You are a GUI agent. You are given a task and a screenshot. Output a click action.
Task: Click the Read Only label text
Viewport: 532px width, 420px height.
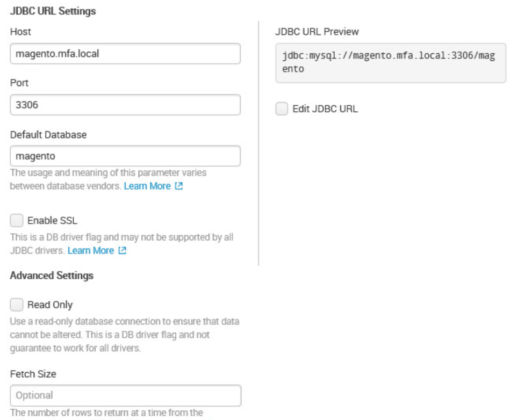(x=50, y=305)
